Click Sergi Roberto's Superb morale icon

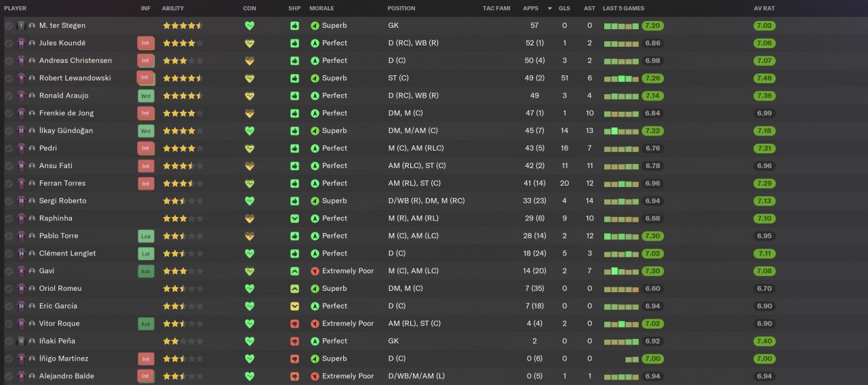point(315,201)
